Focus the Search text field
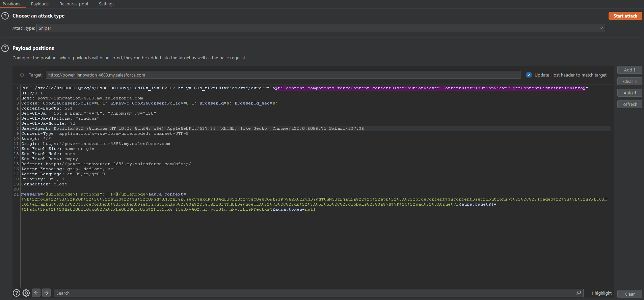The height and width of the screenshot is (300, 644). point(314,293)
